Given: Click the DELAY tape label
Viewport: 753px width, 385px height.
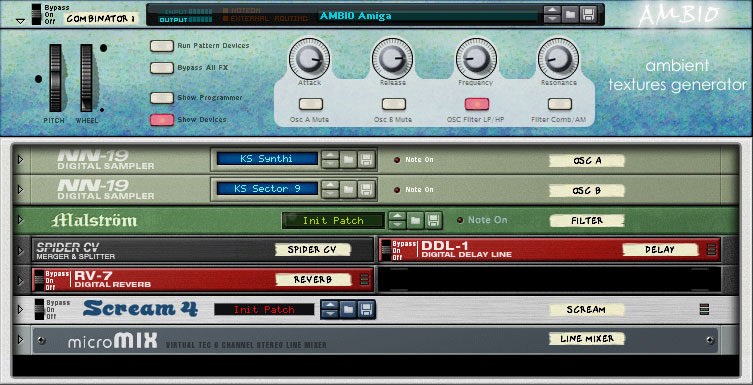Looking at the screenshot, I should tap(660, 250).
